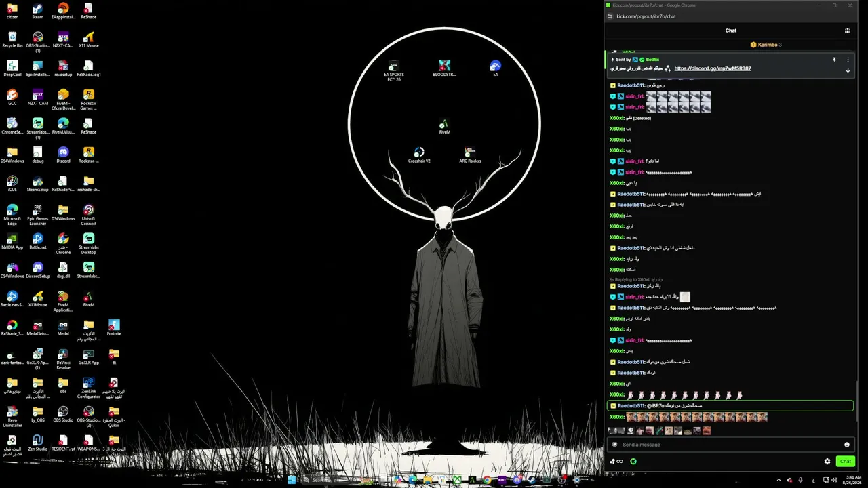
Task: Select the GoXLR App desktop icon
Action: (x=88, y=357)
